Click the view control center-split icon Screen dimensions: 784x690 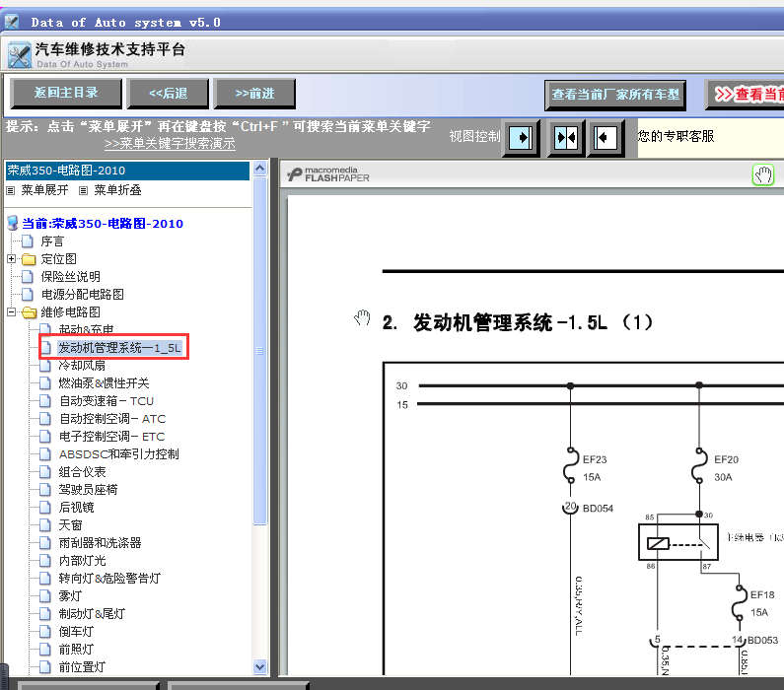tap(566, 137)
